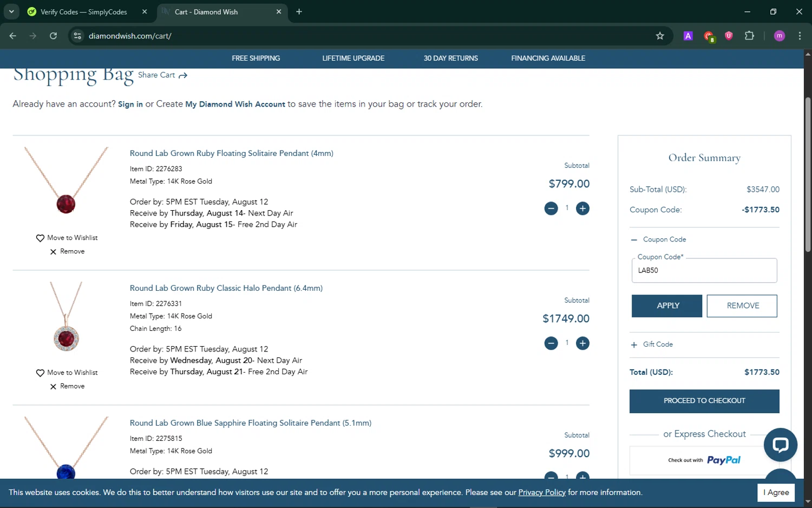Click Ruby Floating Solitaire pendant image
The width and height of the screenshot is (812, 508).
point(66,181)
